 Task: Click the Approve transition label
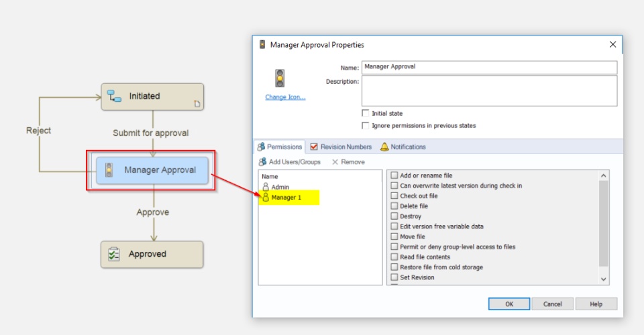pyautogui.click(x=153, y=212)
